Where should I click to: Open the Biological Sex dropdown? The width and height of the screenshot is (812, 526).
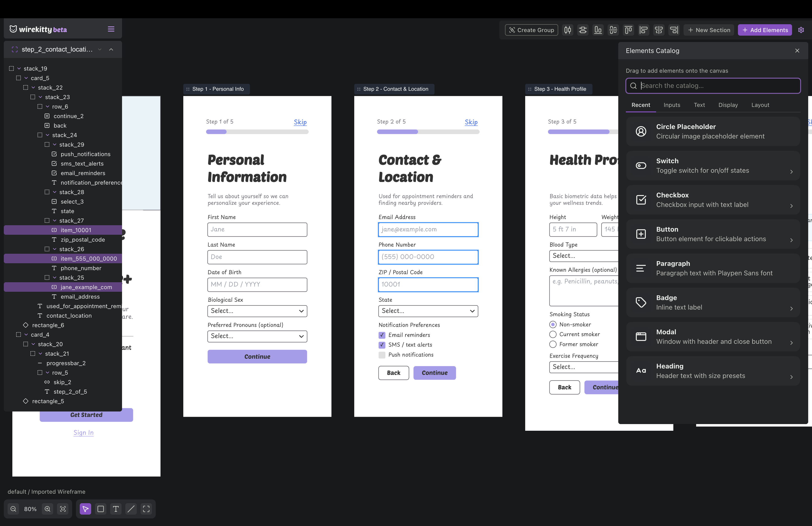pos(257,311)
